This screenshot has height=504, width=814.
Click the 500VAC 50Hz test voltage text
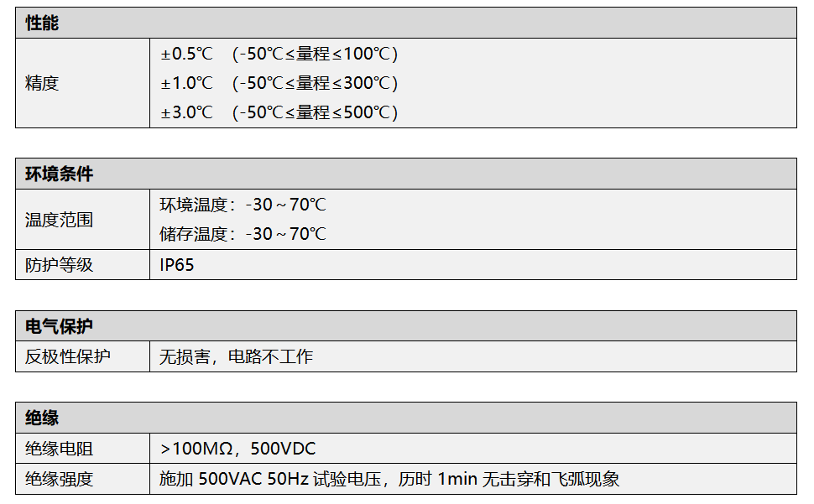pyautogui.click(x=254, y=479)
